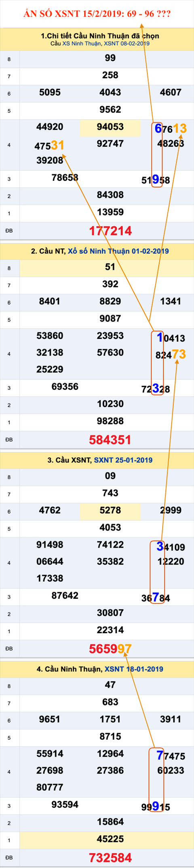This screenshot has width=194, height=868.
Task: Select the special prize 565997
Action: (x=110, y=649)
